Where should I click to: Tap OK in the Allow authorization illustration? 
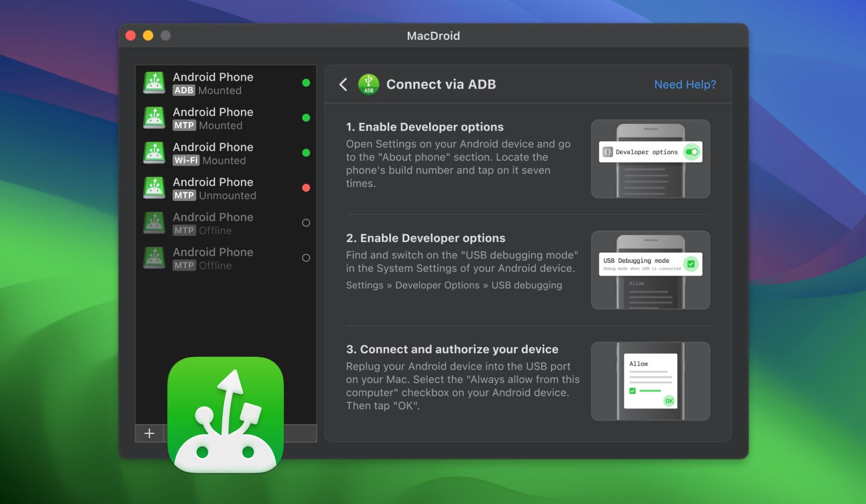669,401
